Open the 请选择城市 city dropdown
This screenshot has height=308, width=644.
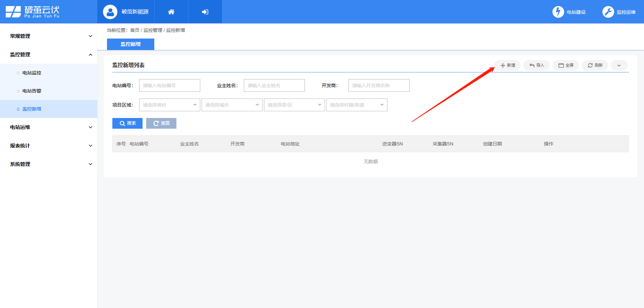click(x=232, y=105)
